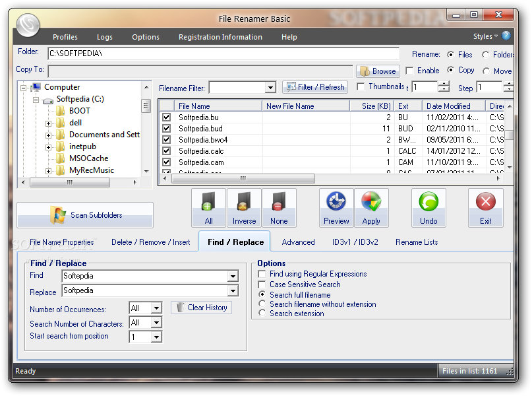This screenshot has width=532, height=396.
Task: Enable the Copy To checkbox
Action: tap(409, 71)
